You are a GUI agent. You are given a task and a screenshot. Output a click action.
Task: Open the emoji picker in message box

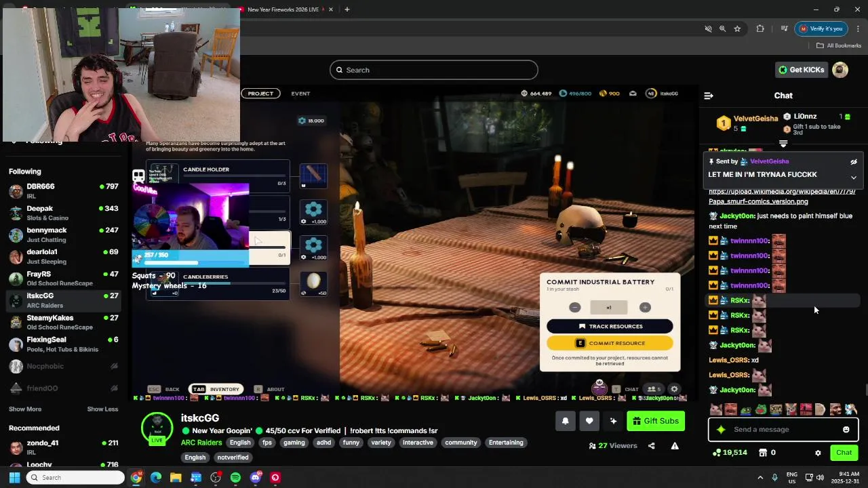coord(846,430)
